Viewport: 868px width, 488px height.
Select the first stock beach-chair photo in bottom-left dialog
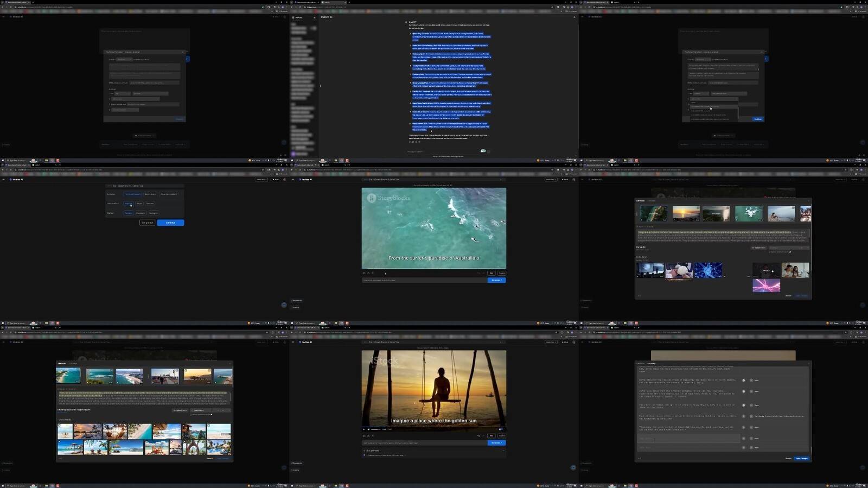[65, 431]
